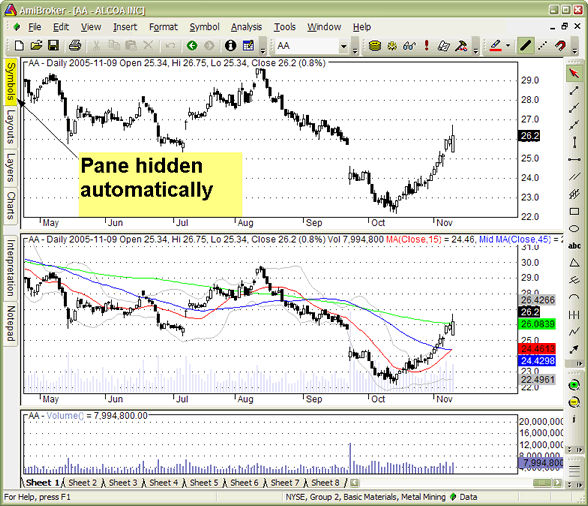Expand the AA symbol dropdown

click(x=344, y=46)
